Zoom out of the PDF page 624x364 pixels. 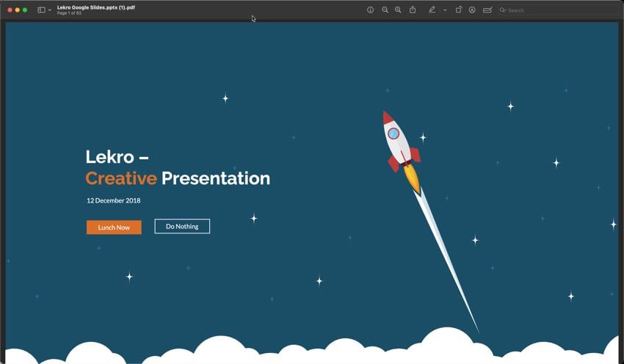click(x=385, y=10)
